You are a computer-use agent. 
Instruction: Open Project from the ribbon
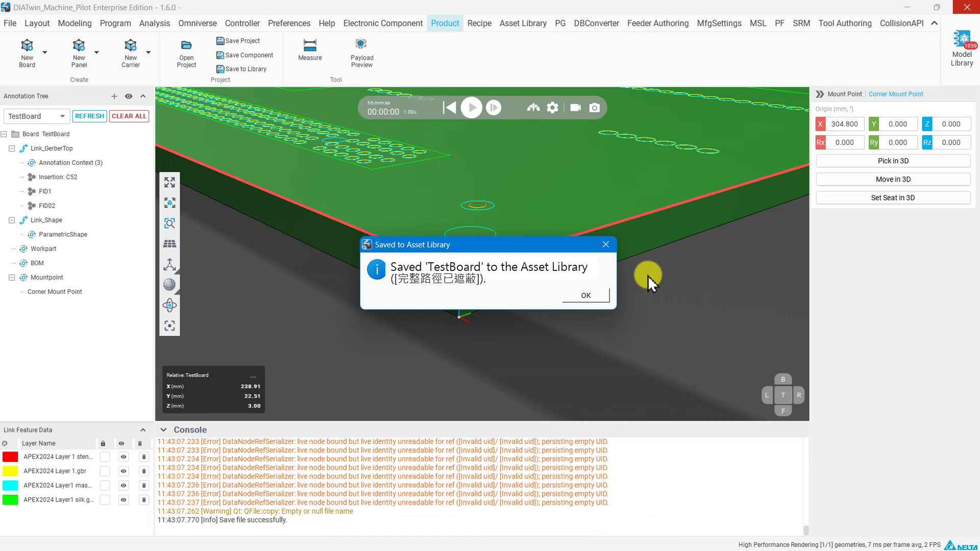(x=186, y=54)
